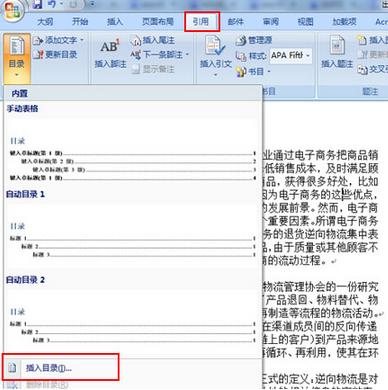Choose the 自动目录 1 preview

pos(133,236)
